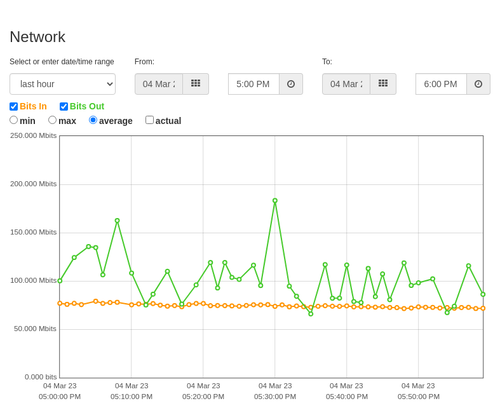Click the 'Select or enter date/time range' label

(x=62, y=62)
